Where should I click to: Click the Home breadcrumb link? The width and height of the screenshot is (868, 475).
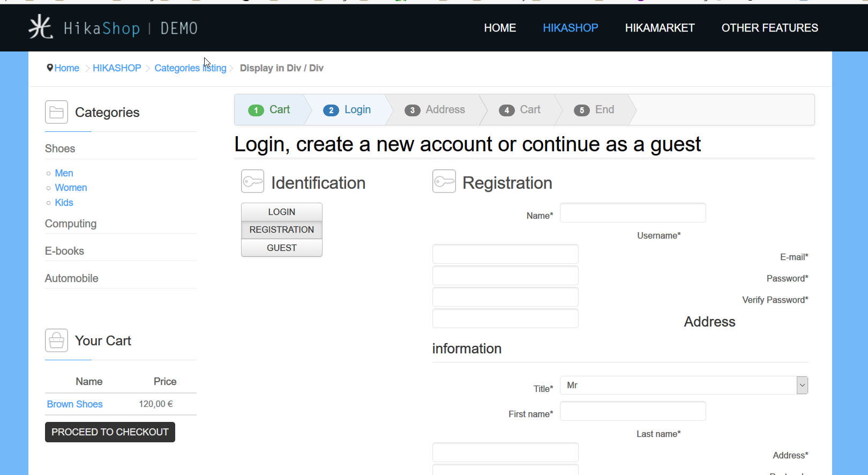click(67, 68)
